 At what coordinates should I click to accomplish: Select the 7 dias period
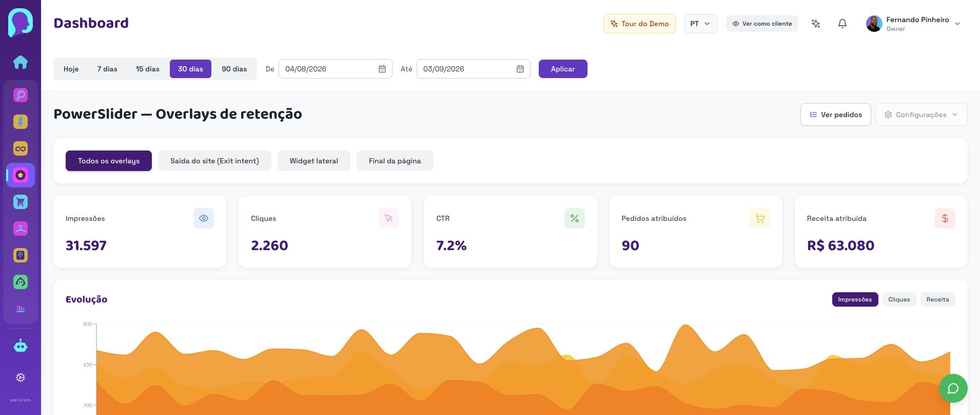pos(107,69)
